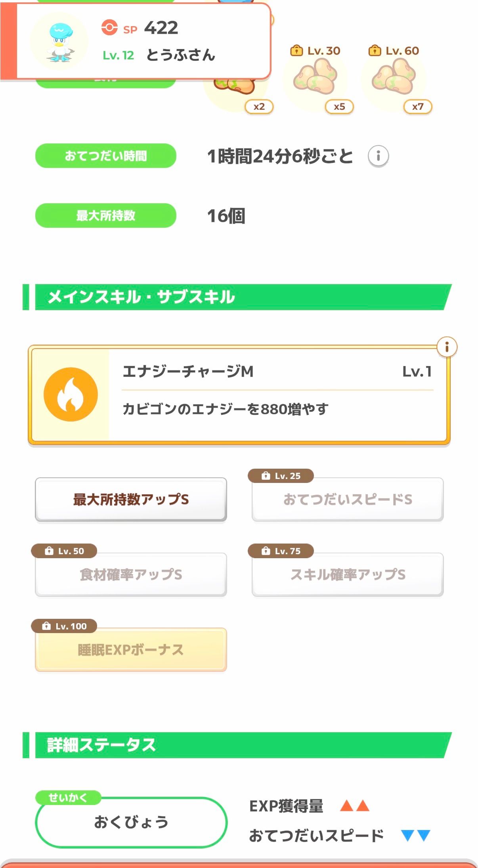Tap the 最大所持数 green label
The width and height of the screenshot is (478, 868).
click(x=106, y=216)
